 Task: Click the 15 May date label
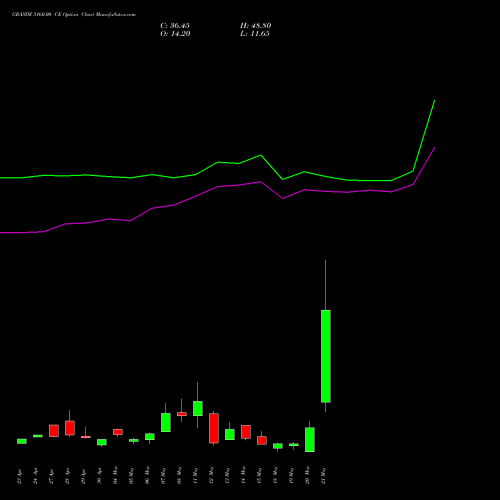259,475
